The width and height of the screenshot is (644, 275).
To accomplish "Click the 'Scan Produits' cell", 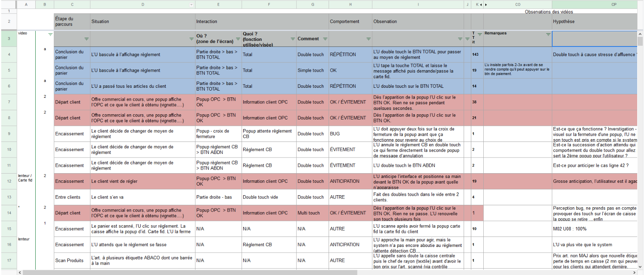I will pos(72,260).
